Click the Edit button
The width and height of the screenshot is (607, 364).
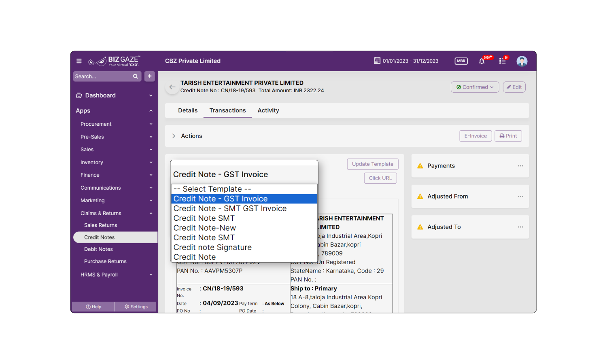point(514,87)
